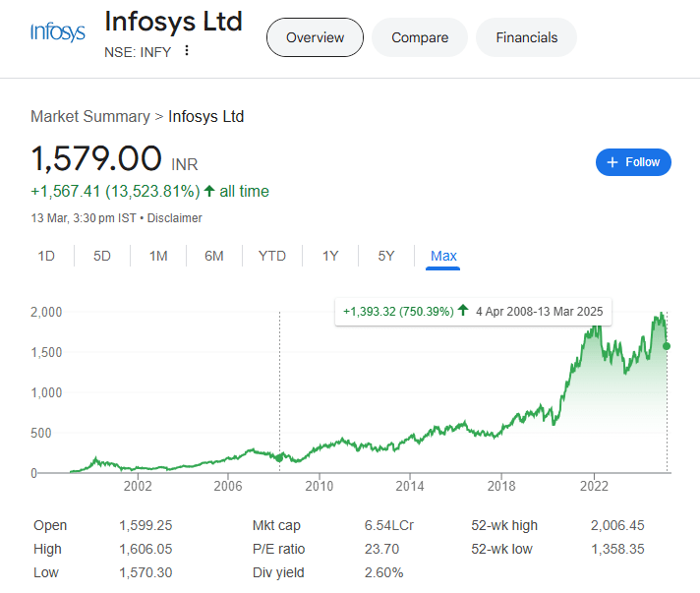Select the 5D time range
Screen dimensions: 700x593
102,256
